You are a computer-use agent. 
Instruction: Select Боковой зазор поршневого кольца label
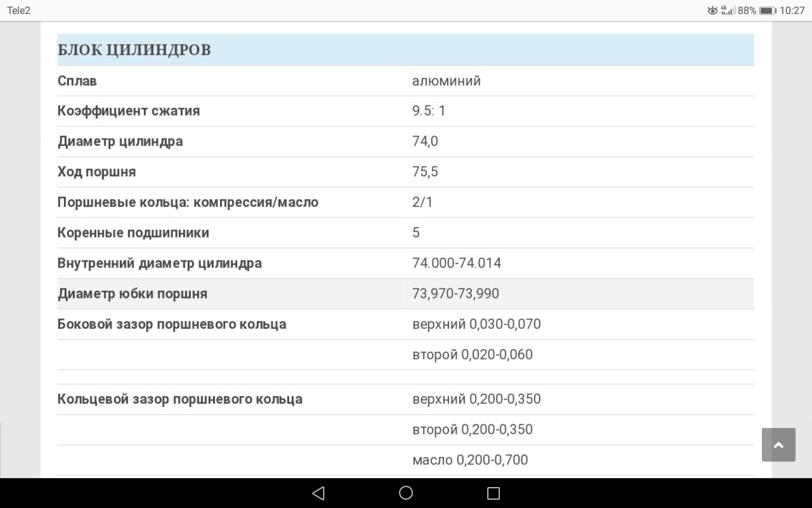pos(172,324)
